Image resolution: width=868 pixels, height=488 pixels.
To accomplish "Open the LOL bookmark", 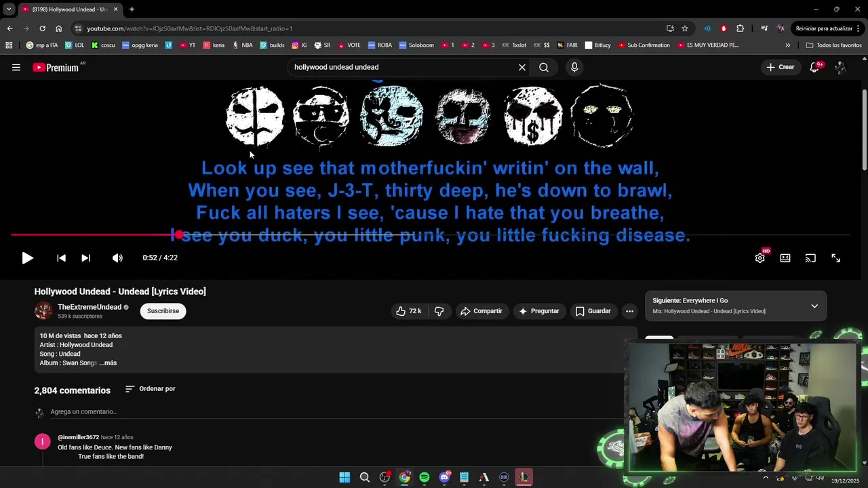I will [75, 45].
